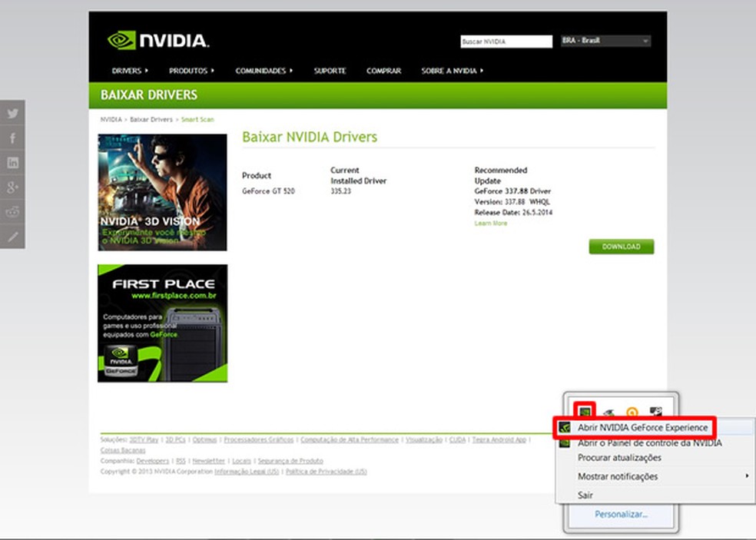756x540 pixels.
Task: Focus the Buscar NVIDIA search field
Action: [506, 41]
